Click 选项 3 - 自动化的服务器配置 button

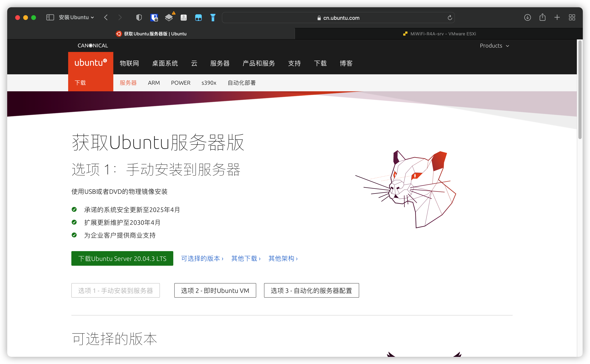(x=311, y=290)
